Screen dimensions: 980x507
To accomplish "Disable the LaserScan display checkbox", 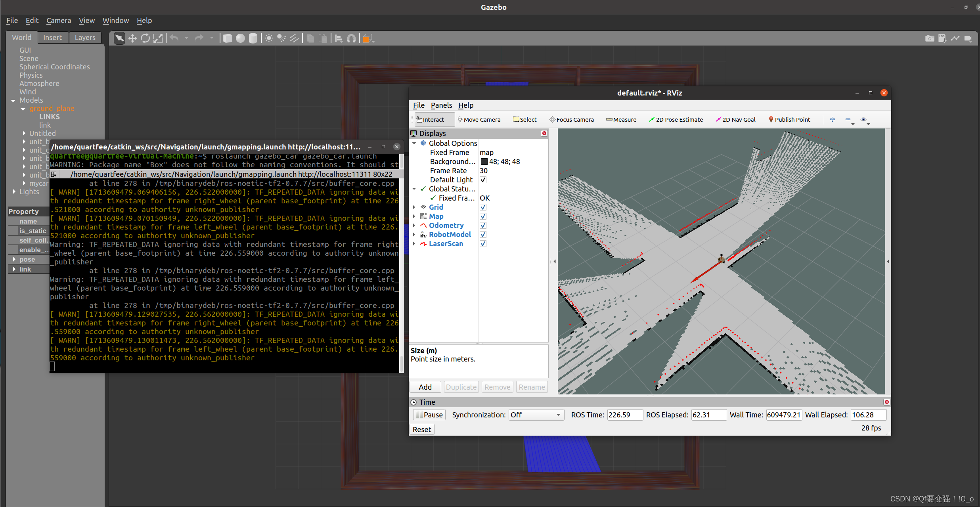I will point(483,244).
